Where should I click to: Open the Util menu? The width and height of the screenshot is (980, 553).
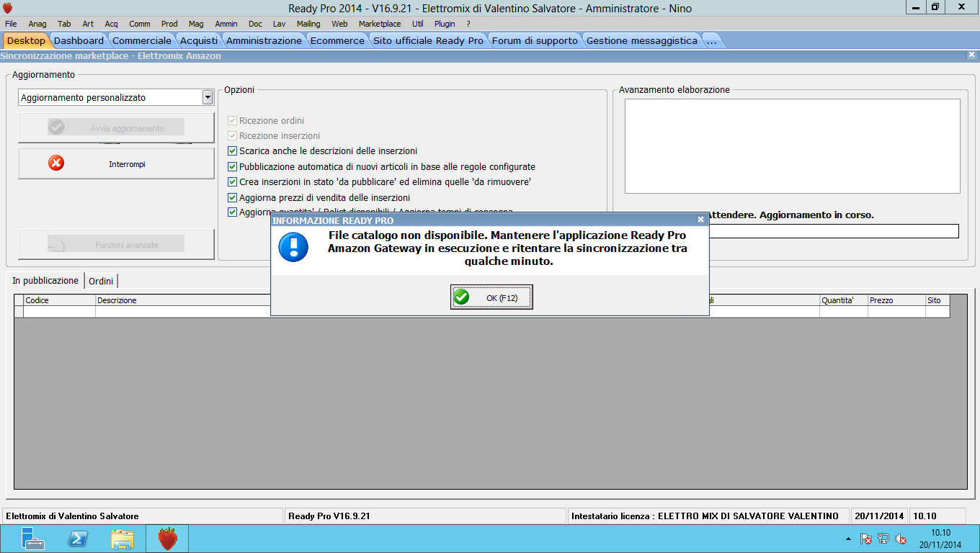coord(418,24)
